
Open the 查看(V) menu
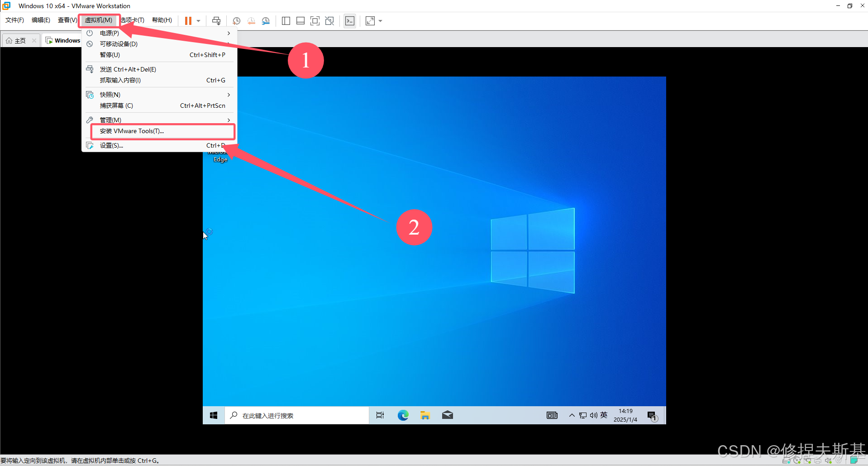pyautogui.click(x=67, y=20)
